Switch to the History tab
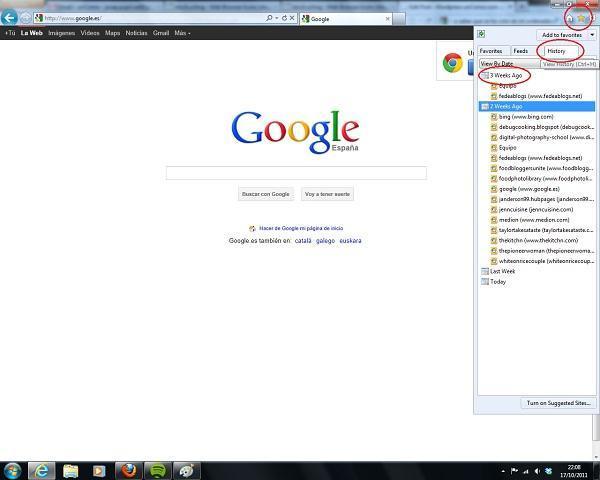Screen dimensions: 600x480 (x=556, y=51)
